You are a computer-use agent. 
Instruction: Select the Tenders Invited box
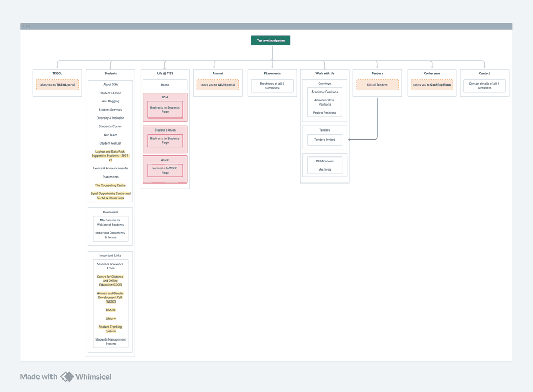coord(325,140)
